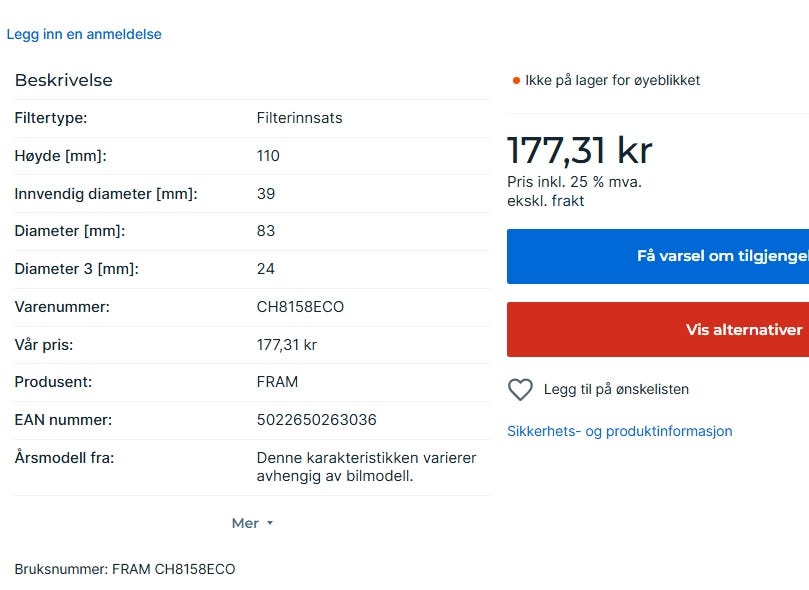The image size is (809, 590).
Task: Click the Bruksnummer FRAM CH8158ECO text
Action: pos(125,569)
